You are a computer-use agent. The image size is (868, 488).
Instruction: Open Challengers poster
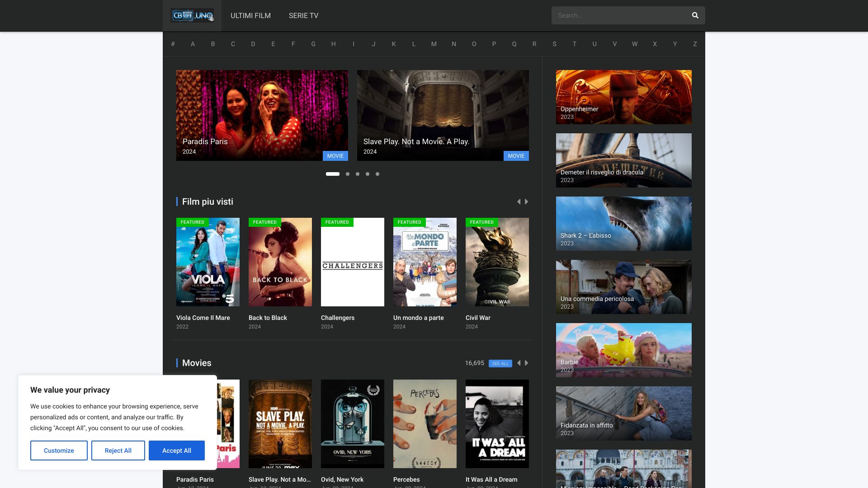353,262
